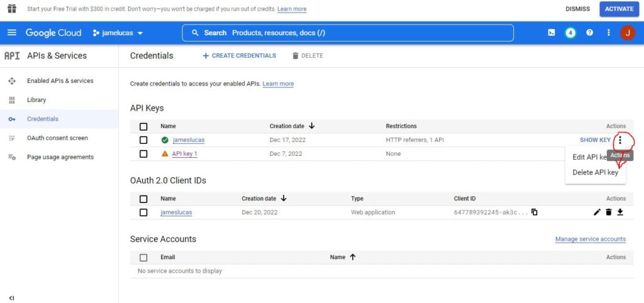
Task: Copy the OAuth Client ID
Action: [x=534, y=212]
